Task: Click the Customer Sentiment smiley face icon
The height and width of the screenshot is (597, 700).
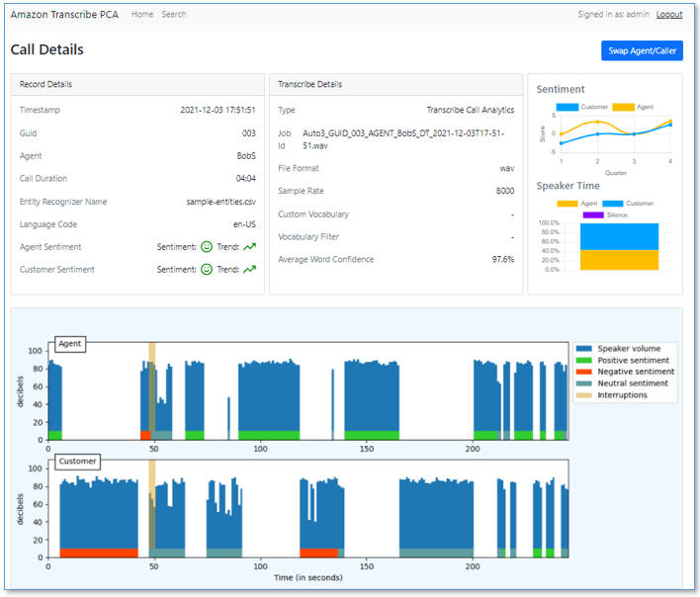Action: 207,270
